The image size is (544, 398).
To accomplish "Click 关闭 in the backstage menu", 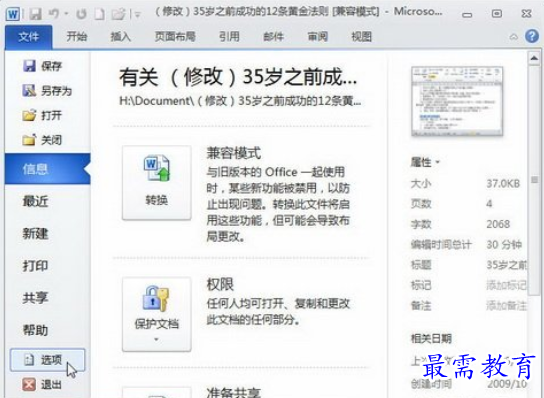I will point(43,140).
